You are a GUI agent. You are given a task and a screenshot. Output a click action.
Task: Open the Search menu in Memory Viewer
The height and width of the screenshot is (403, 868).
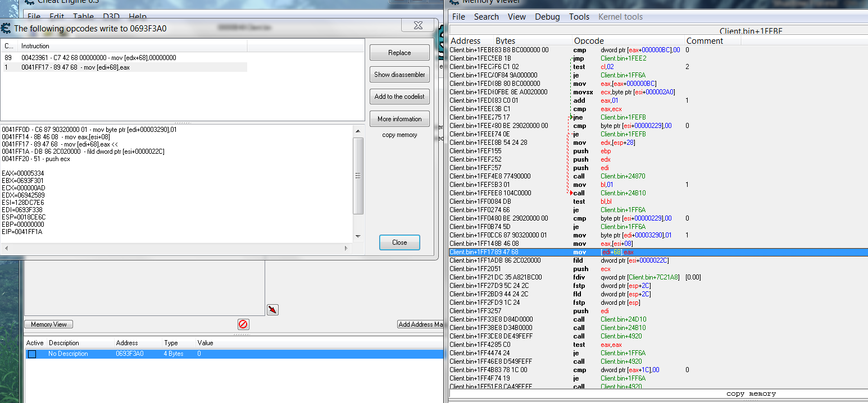tap(486, 17)
